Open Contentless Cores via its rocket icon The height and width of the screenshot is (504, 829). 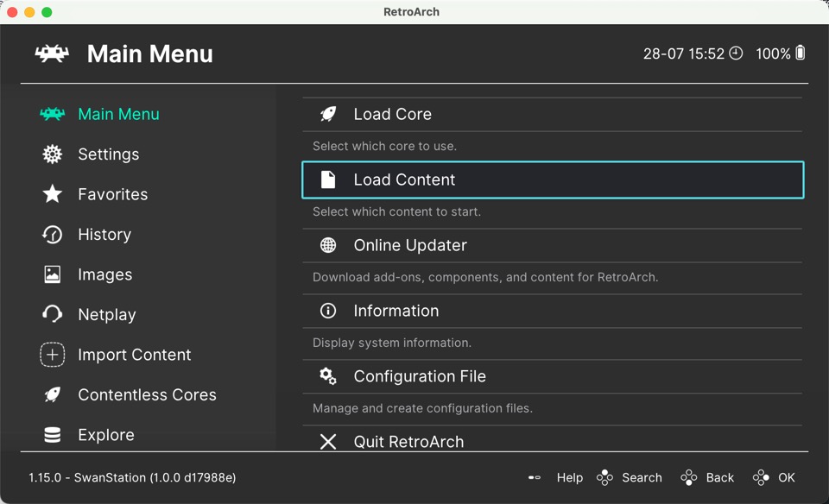(52, 394)
